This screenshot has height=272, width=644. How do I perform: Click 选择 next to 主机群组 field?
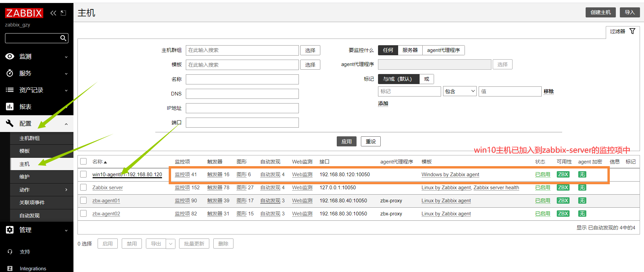(x=310, y=50)
